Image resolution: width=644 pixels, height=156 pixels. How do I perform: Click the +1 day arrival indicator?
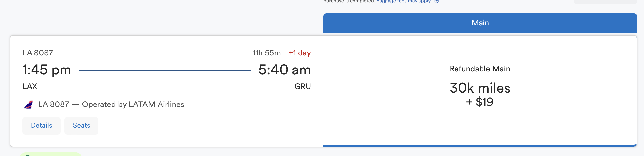300,53
